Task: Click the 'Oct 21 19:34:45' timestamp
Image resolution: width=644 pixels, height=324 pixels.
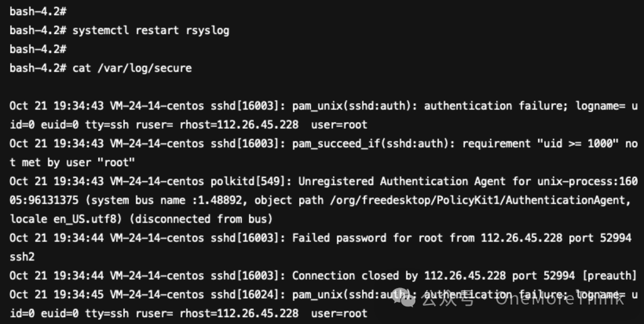Action: 57,295
